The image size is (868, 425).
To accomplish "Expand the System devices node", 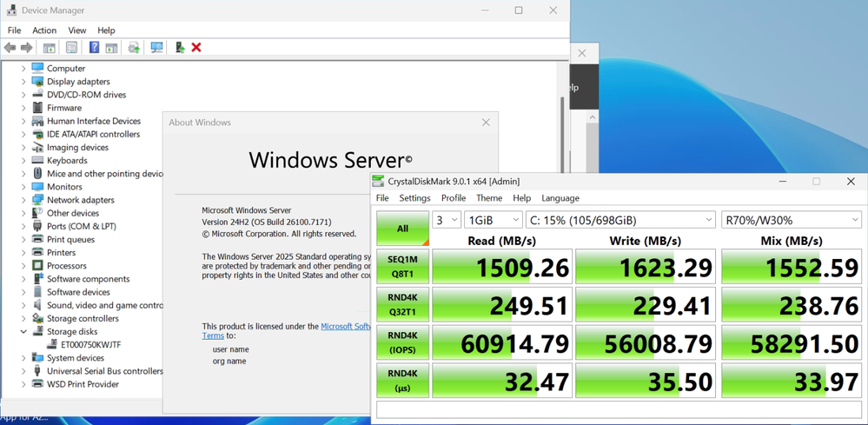I will tap(23, 358).
